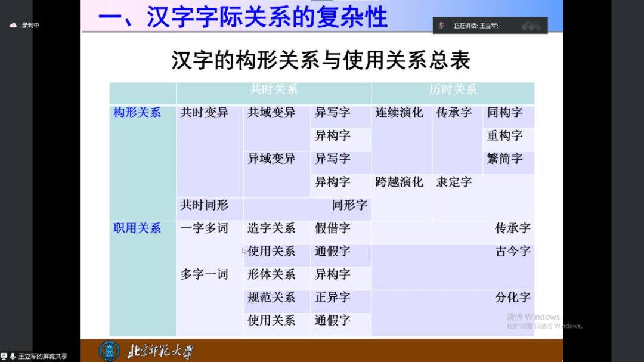Click the 共时同形 table cell
644x362 pixels.
point(205,205)
